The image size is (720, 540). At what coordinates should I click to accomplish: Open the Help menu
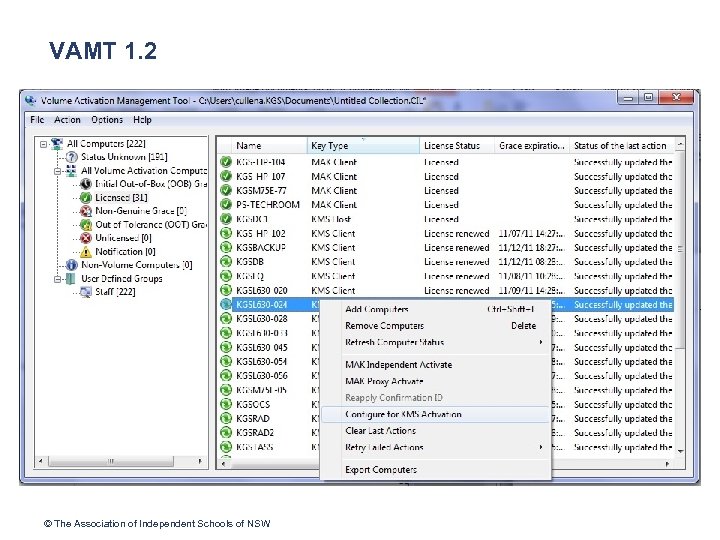tap(142, 120)
